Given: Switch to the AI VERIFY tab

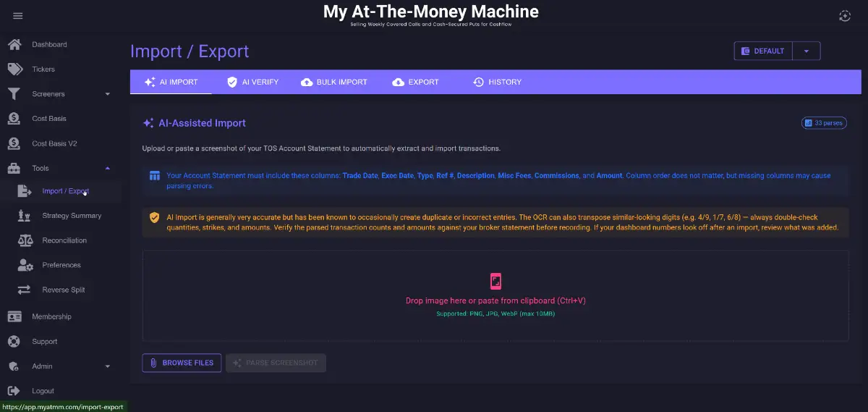Looking at the screenshot, I should pos(252,82).
